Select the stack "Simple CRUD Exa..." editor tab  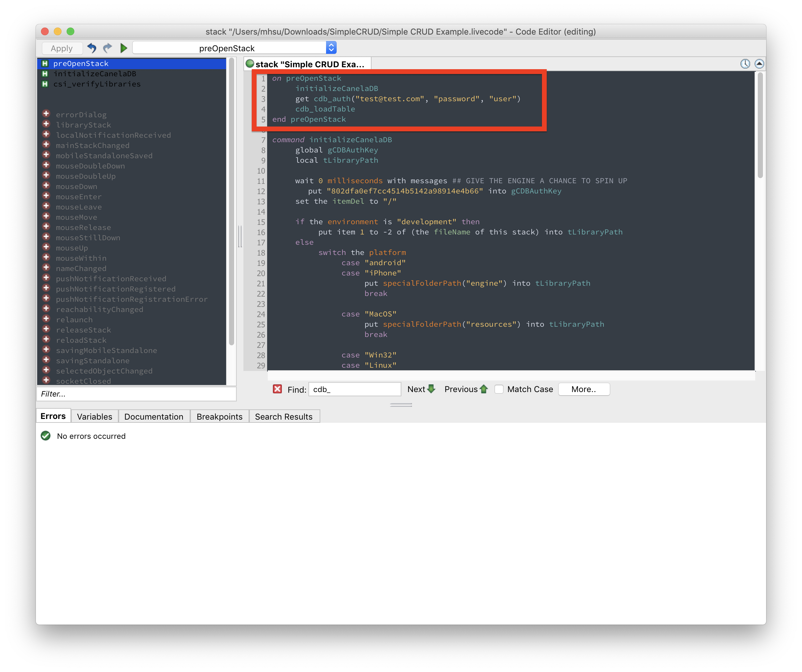pyautogui.click(x=307, y=64)
